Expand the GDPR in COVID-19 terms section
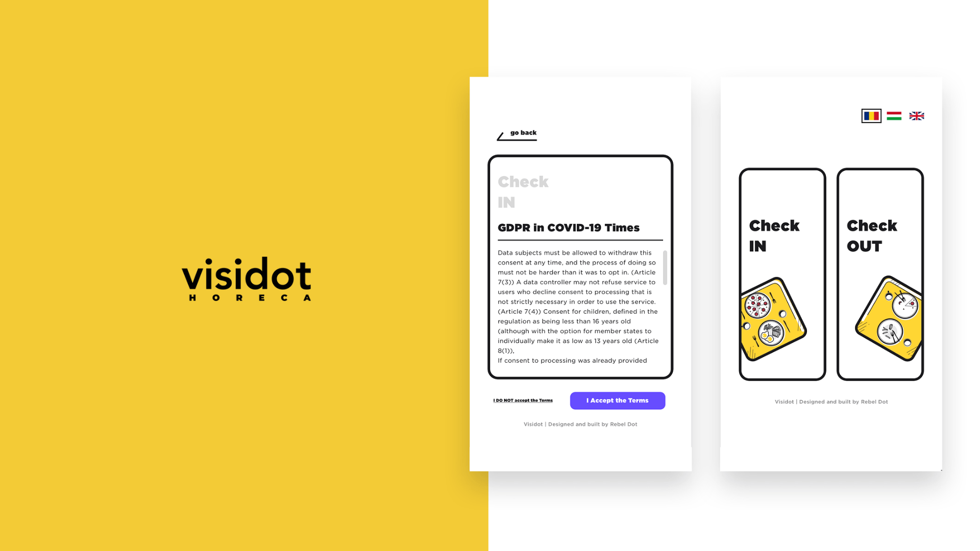The height and width of the screenshot is (551, 980). tap(569, 228)
